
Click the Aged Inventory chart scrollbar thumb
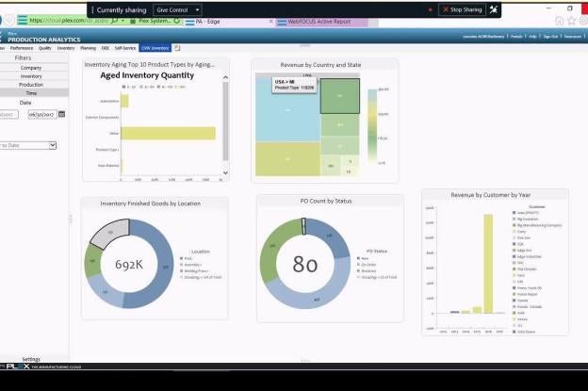(225, 122)
